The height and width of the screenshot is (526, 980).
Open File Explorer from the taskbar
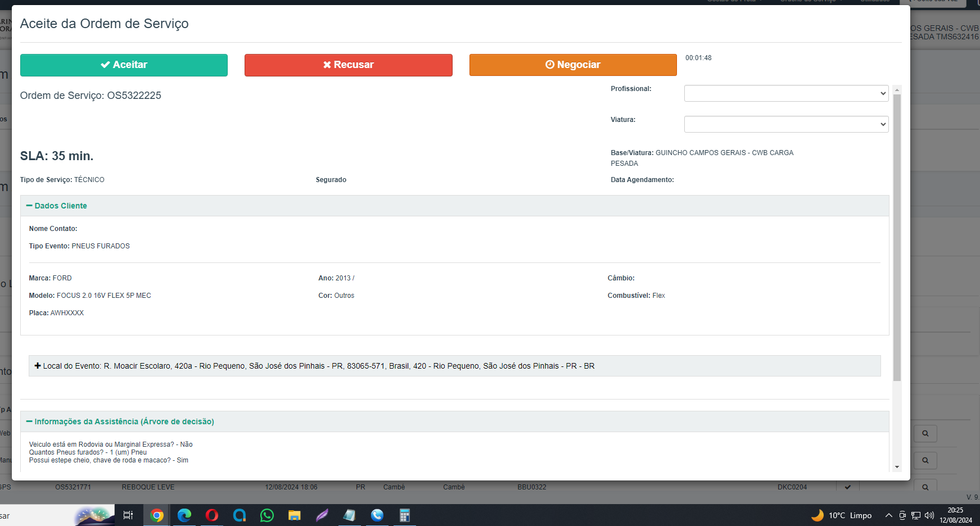click(x=295, y=515)
